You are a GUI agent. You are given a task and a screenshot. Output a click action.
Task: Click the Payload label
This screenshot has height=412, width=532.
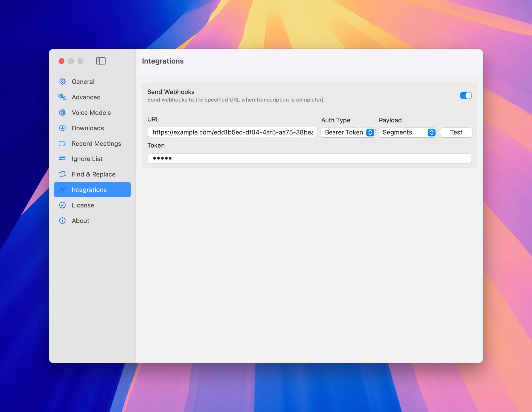point(390,120)
